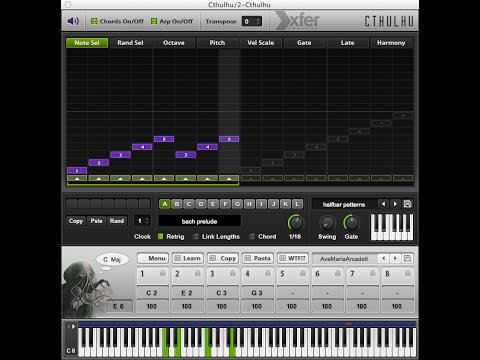Click the Rand button
This screenshot has height=360, width=480.
117,221
